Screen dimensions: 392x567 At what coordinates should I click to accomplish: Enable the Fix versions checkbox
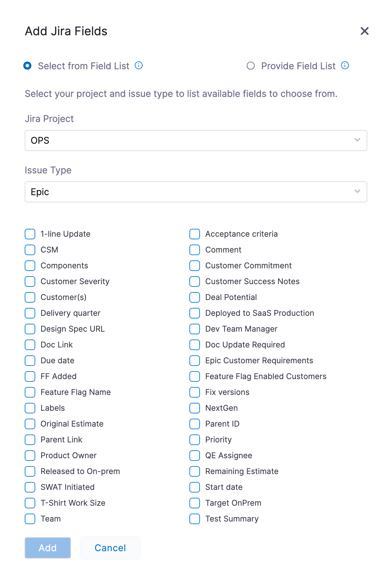click(195, 392)
